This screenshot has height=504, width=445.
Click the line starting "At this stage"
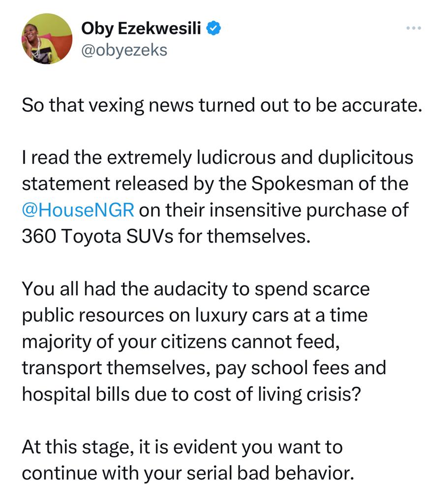182,447
